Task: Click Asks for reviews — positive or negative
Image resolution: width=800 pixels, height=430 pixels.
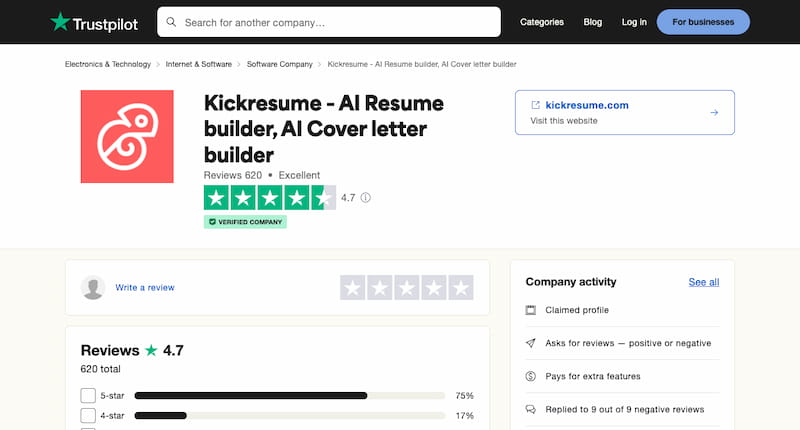Action: (628, 343)
